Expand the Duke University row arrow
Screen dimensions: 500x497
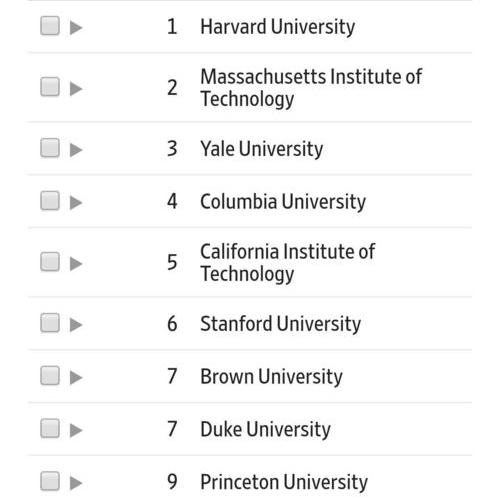point(76,430)
